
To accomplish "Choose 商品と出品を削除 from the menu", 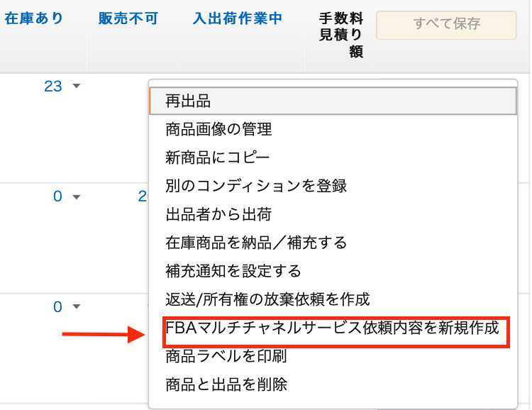I will point(226,385).
